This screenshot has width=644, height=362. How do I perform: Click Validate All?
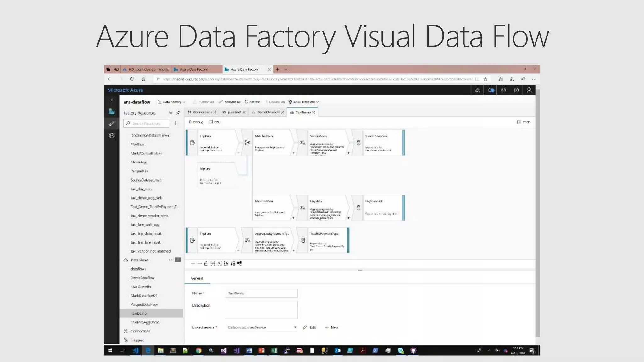pyautogui.click(x=230, y=102)
